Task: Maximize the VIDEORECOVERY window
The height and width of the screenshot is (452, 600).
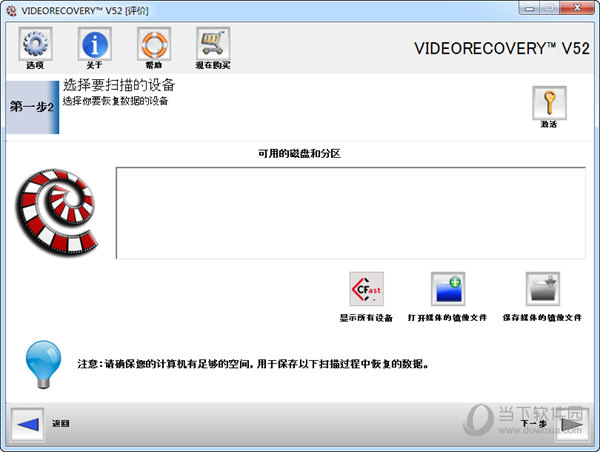Action: point(550,8)
